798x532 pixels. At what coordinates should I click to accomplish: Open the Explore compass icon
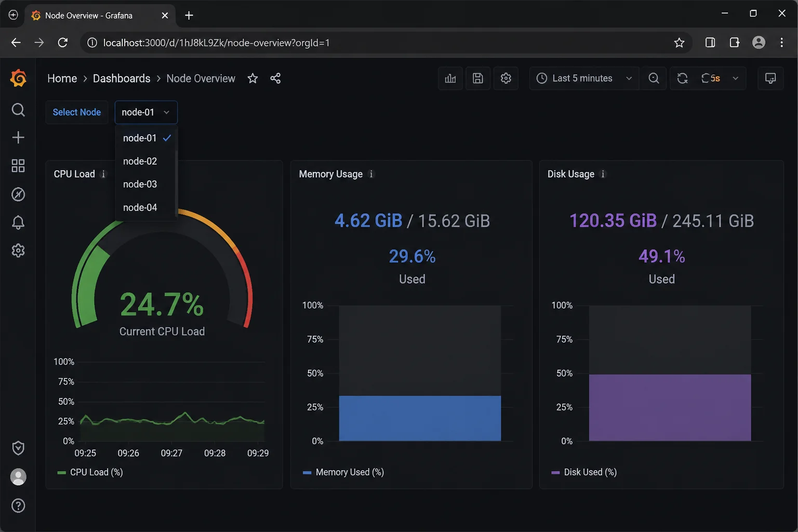(18, 194)
